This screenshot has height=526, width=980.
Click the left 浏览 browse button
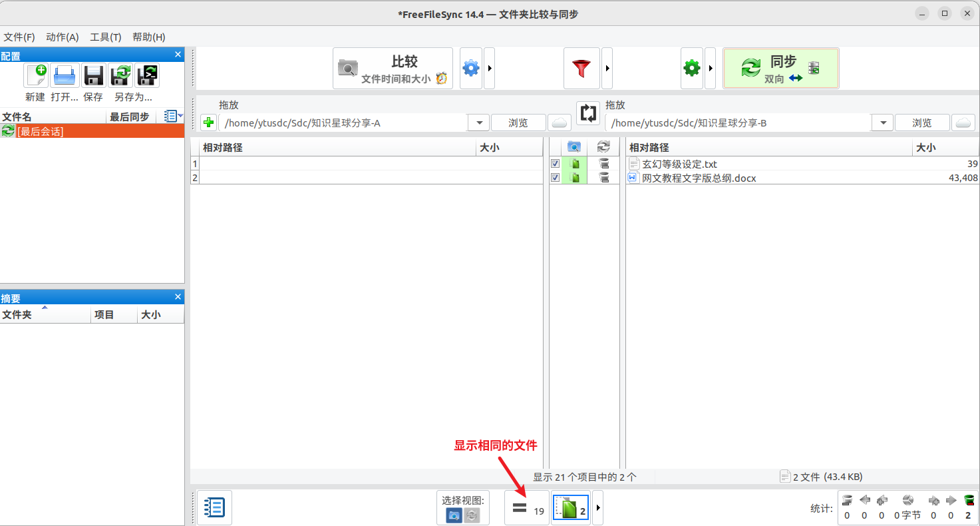(x=518, y=122)
